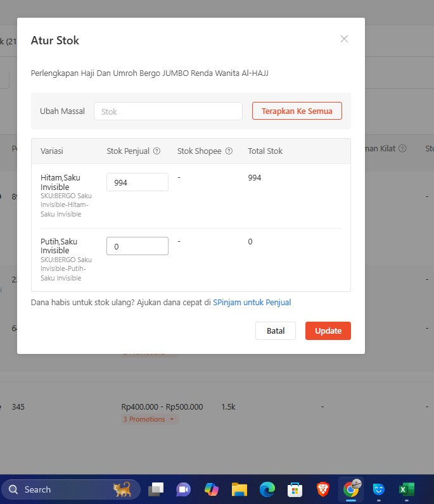Click the SKU text for the Hitam variation
The height and width of the screenshot is (504, 434).
(x=66, y=205)
